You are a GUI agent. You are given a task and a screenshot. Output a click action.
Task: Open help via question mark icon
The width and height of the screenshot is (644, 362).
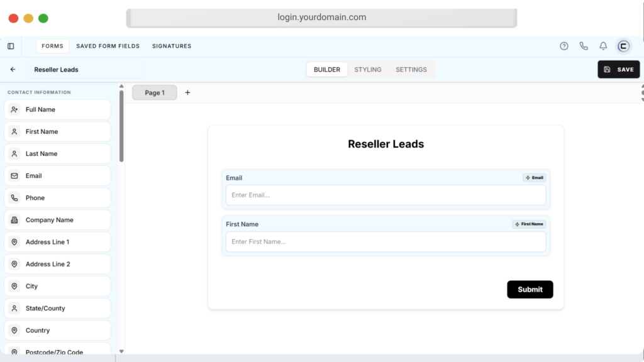[x=564, y=46]
